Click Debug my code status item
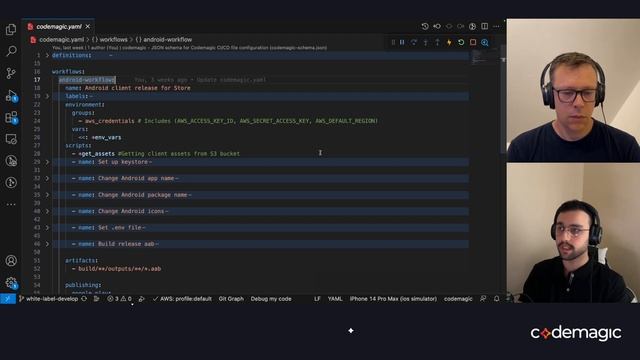Screen dimensions: 640x360 coord(271,299)
